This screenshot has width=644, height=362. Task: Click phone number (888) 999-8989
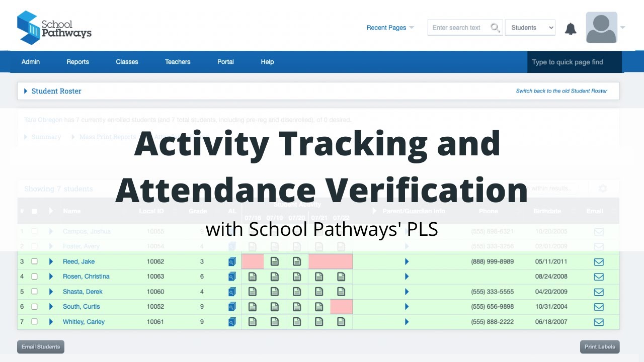pos(492,261)
